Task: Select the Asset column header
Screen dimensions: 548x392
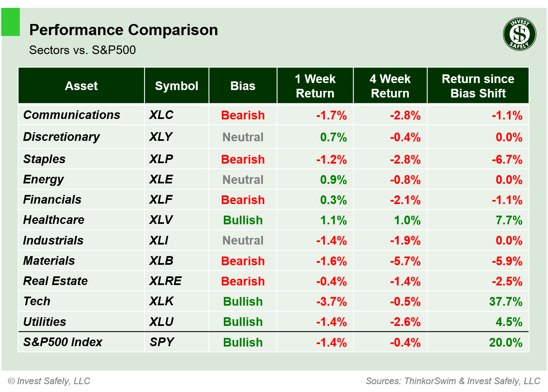Action: tap(81, 86)
